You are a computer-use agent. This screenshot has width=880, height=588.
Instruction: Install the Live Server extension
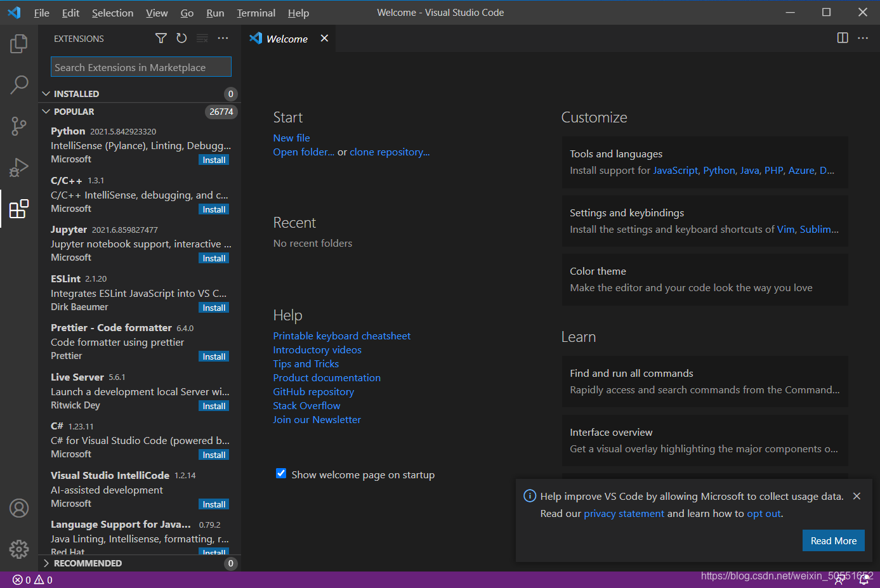[214, 406]
